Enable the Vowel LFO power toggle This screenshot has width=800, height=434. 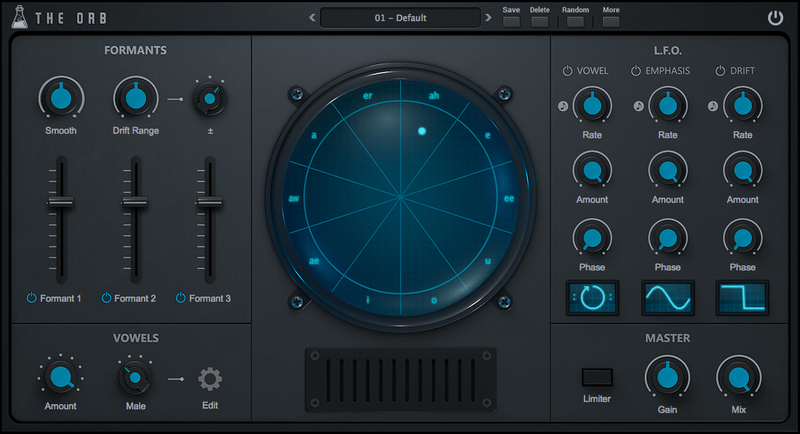pyautogui.click(x=568, y=71)
